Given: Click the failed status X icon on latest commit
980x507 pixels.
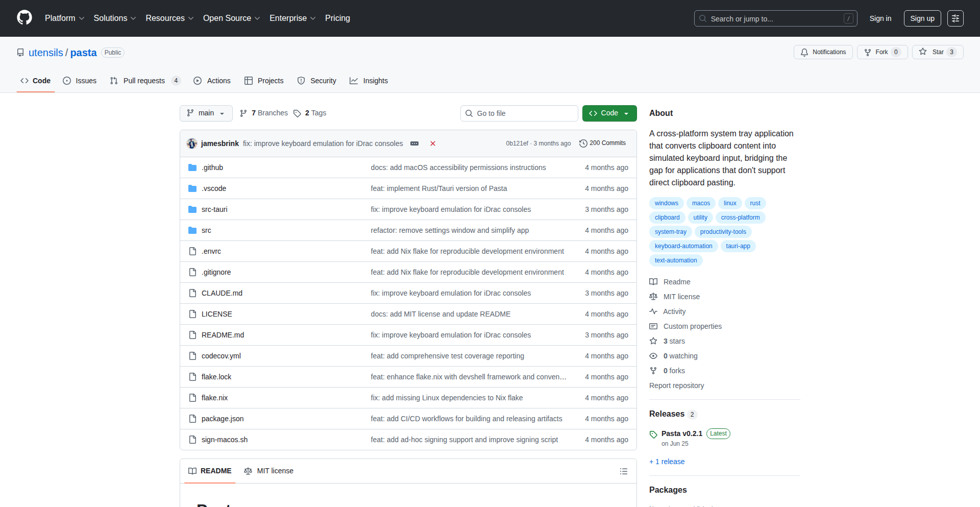Looking at the screenshot, I should pyautogui.click(x=433, y=143).
